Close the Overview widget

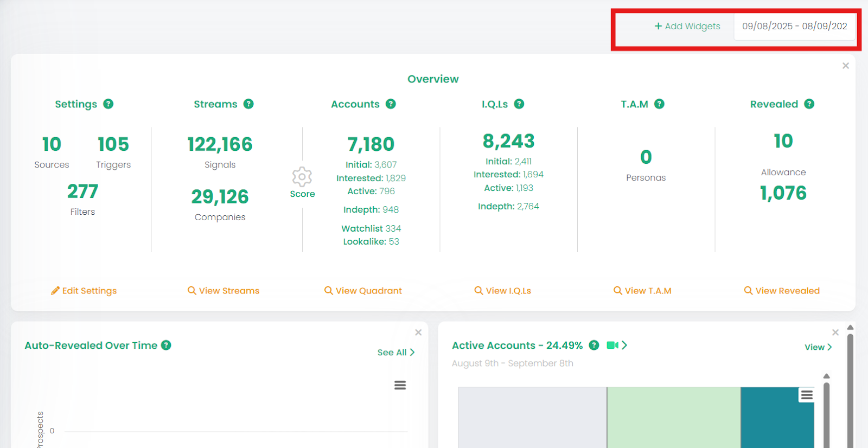[x=845, y=66]
